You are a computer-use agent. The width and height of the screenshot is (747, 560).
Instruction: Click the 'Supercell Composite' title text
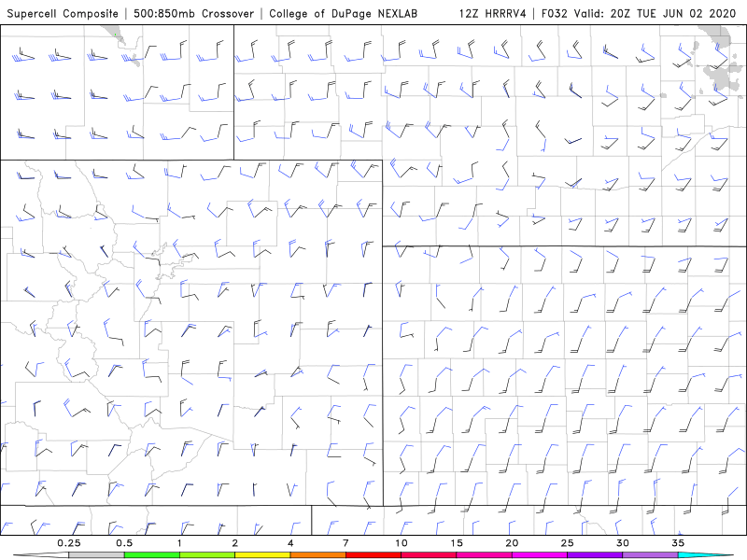coord(63,13)
